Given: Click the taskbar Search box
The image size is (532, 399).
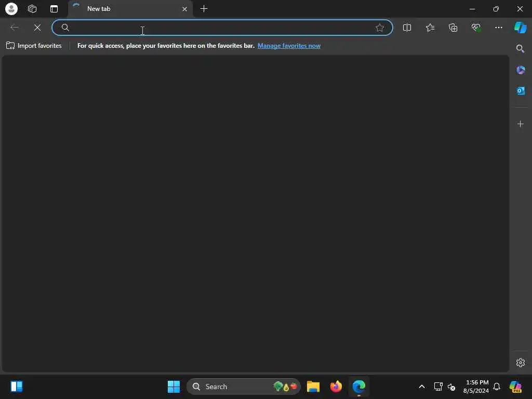Looking at the screenshot, I should pos(243,387).
